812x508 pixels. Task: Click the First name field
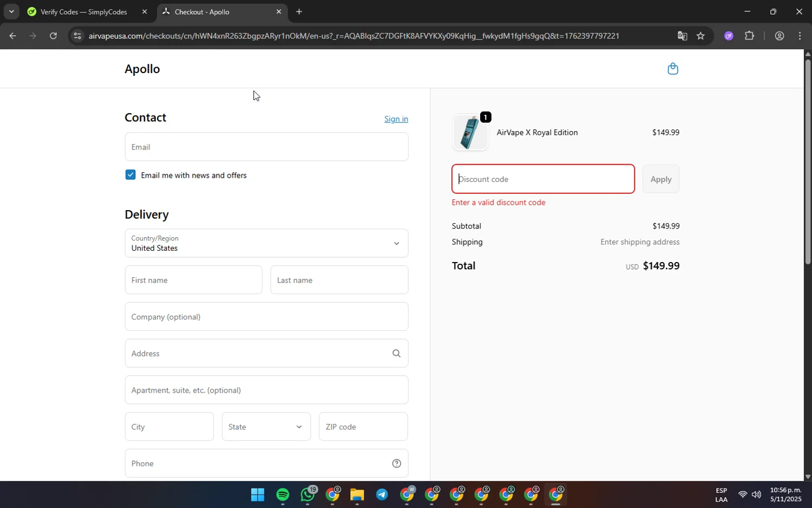pos(193,280)
